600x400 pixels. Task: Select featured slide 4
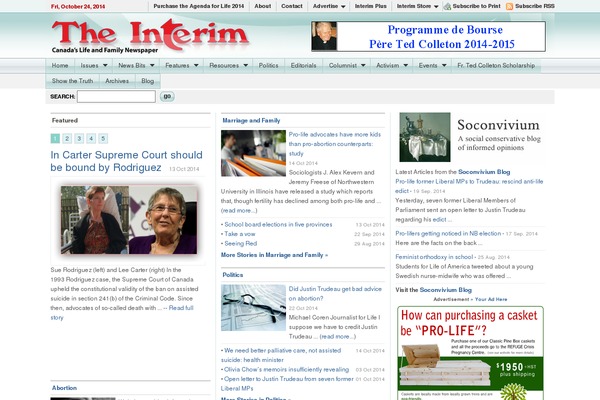pyautogui.click(x=91, y=139)
